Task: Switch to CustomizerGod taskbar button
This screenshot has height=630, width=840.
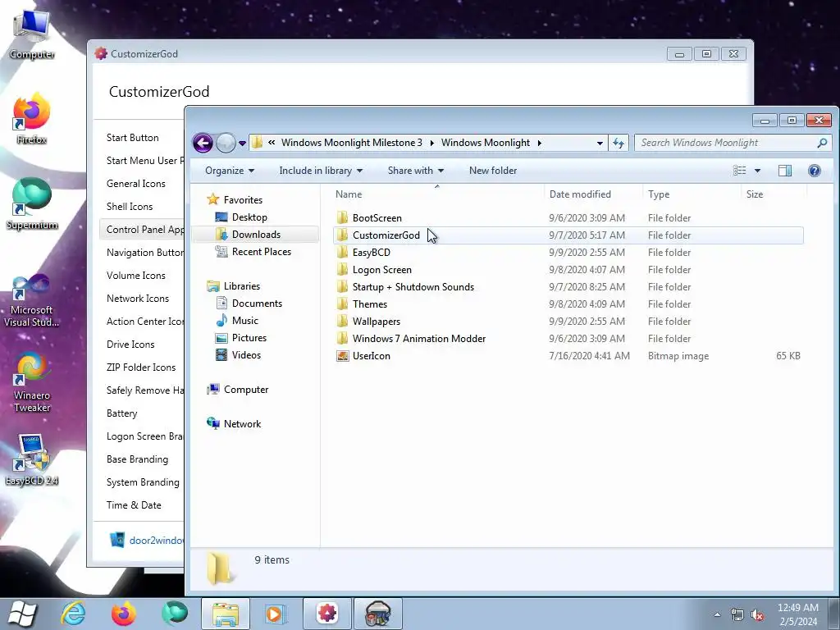Action: tap(326, 614)
